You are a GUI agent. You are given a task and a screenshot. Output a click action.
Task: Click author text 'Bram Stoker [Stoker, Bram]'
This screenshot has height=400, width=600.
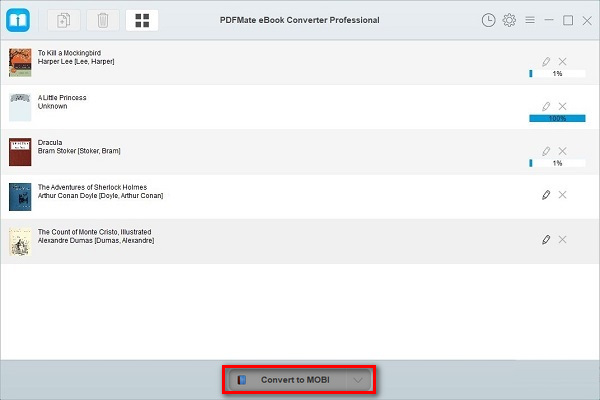coord(79,151)
